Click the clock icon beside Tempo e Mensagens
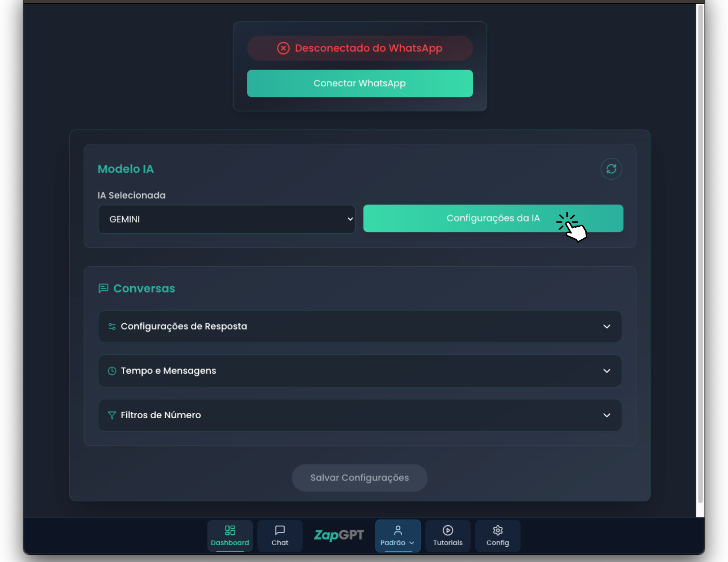The height and width of the screenshot is (562, 728). [112, 371]
